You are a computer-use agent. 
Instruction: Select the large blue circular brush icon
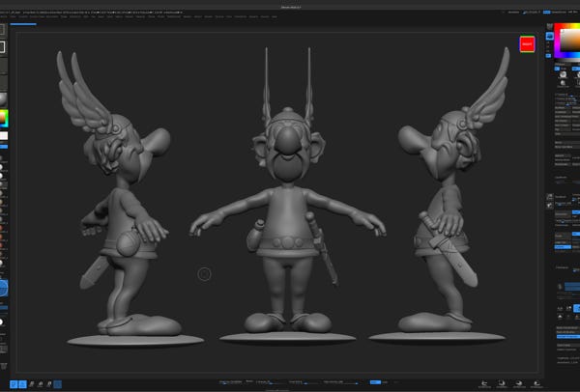tap(3, 288)
